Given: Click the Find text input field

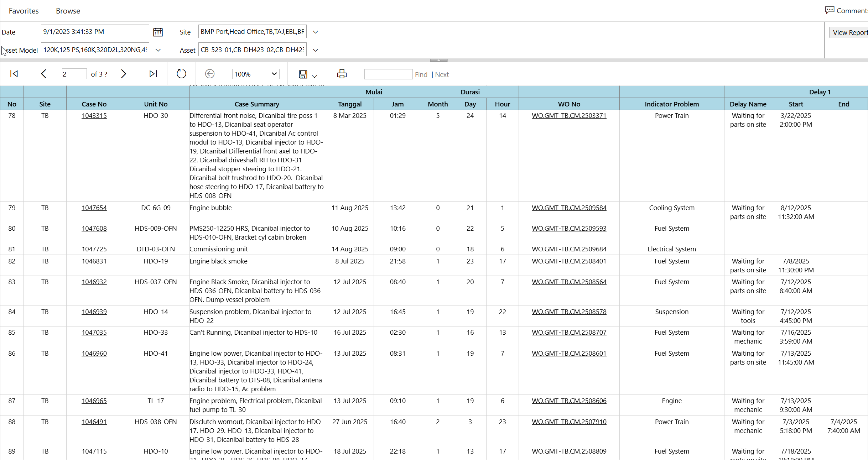Looking at the screenshot, I should (388, 74).
